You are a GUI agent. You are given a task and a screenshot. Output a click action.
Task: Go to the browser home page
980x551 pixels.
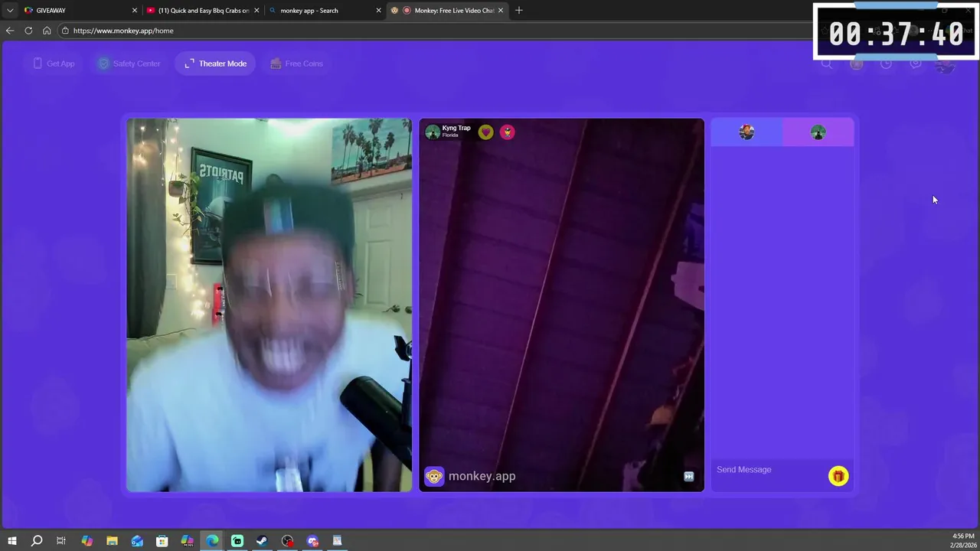pyautogui.click(x=47, y=31)
